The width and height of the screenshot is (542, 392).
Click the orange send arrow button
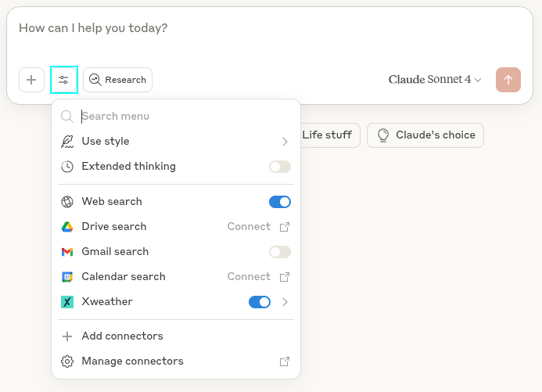point(508,80)
